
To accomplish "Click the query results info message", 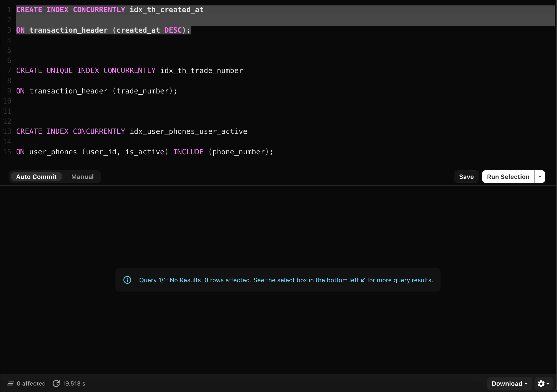I will pos(286,280).
